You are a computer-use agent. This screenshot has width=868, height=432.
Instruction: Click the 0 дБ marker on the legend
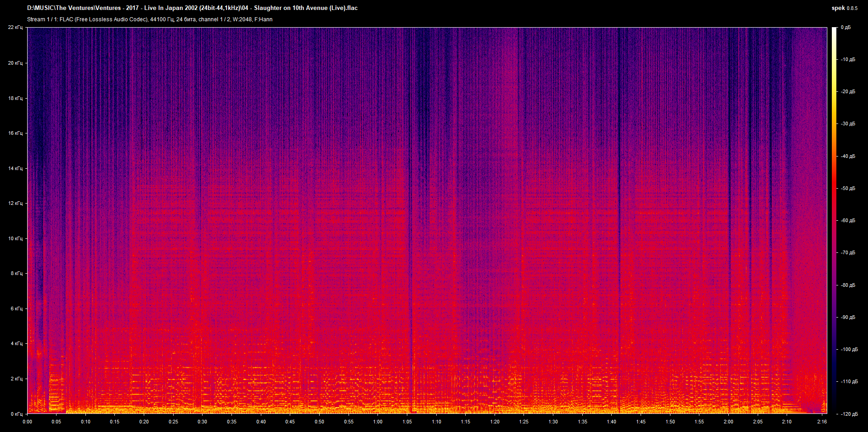click(x=846, y=27)
